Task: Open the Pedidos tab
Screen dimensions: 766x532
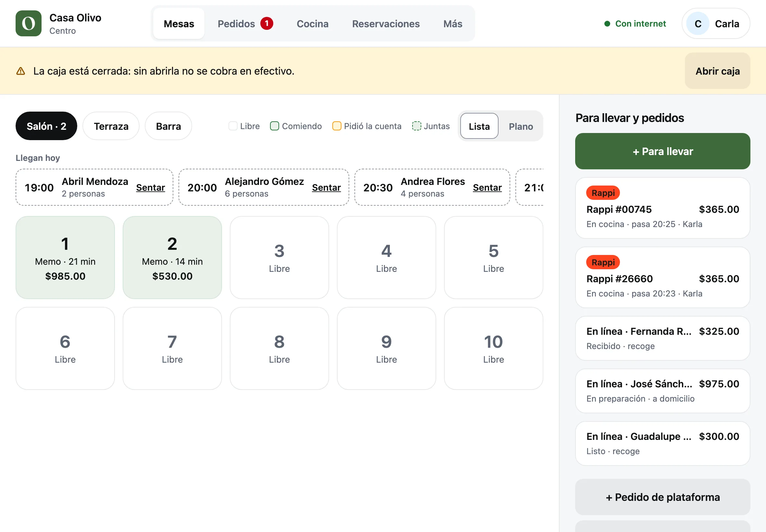Action: click(245, 24)
